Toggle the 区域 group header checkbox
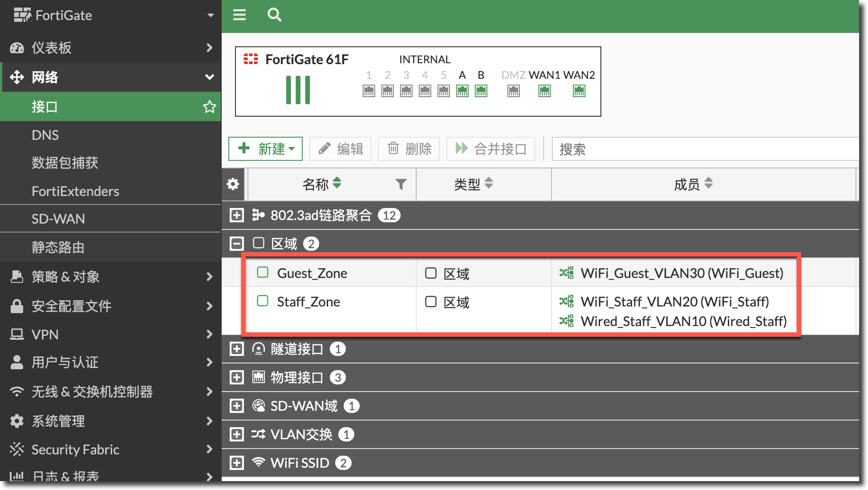The height and width of the screenshot is (490, 868). [x=258, y=243]
